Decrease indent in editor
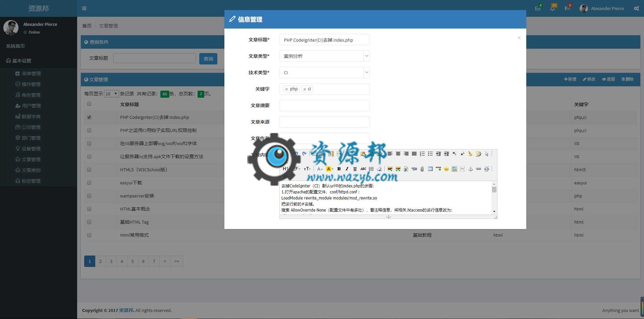 tap(446, 154)
